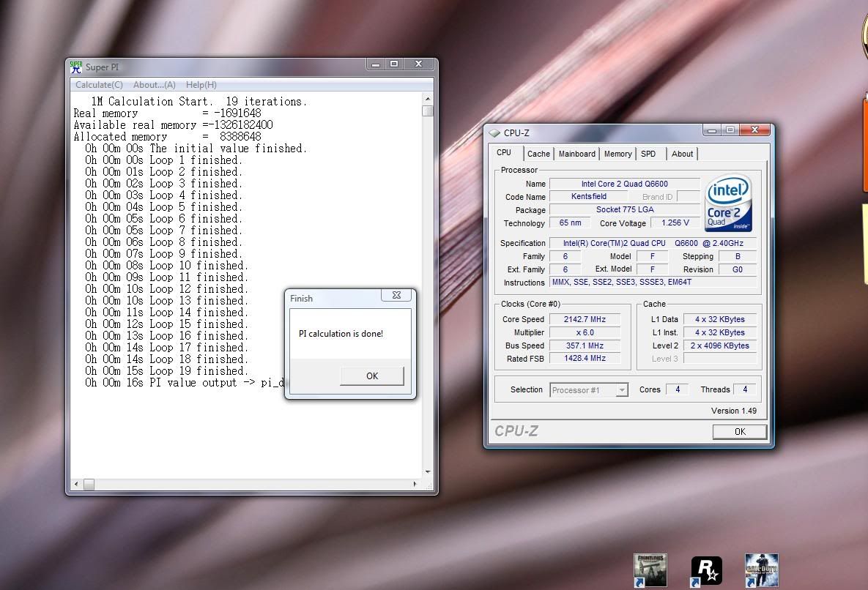Screen dimensions: 868x590
Task: Open the Calculate(C) menu in Super PI
Action: point(99,85)
